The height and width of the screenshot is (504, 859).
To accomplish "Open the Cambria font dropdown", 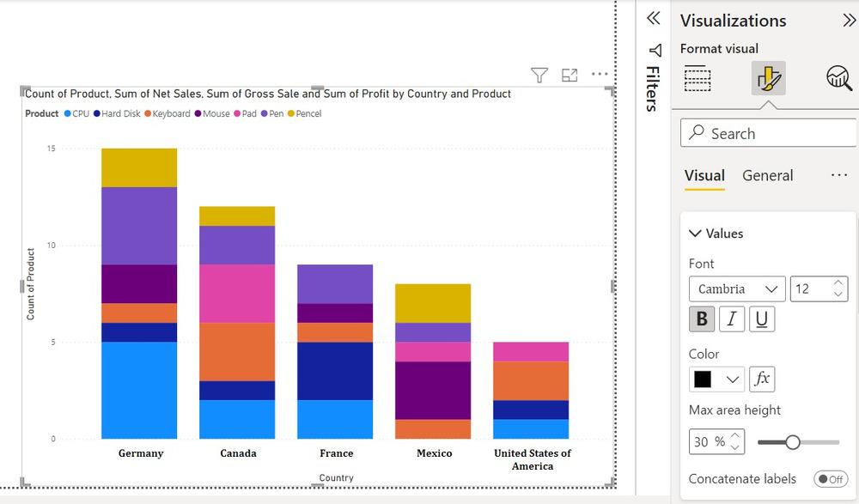I will pyautogui.click(x=736, y=288).
